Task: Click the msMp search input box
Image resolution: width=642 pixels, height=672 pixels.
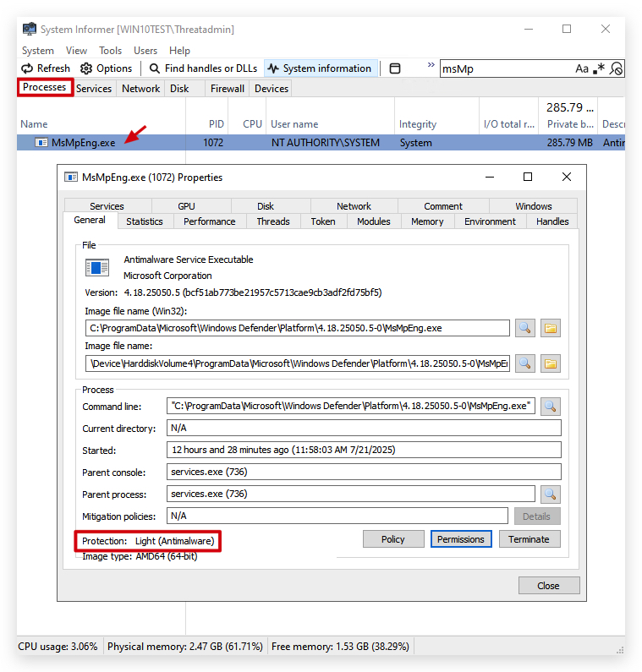Action: (506, 68)
